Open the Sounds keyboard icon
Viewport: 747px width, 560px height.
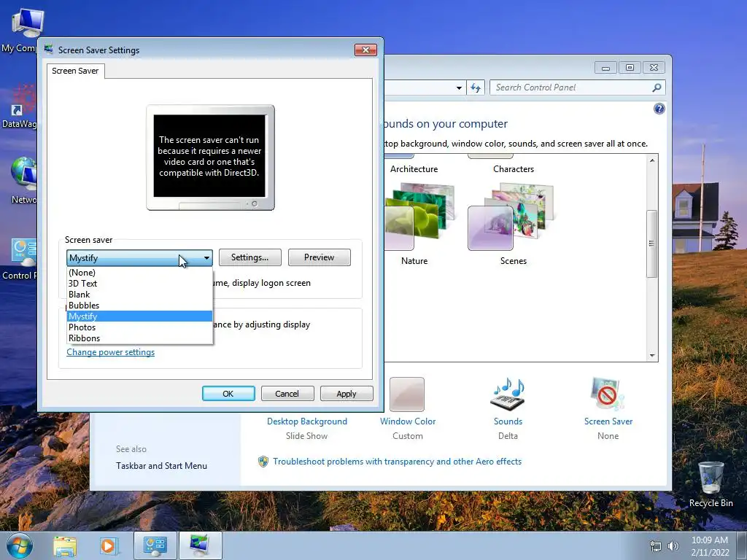point(508,394)
